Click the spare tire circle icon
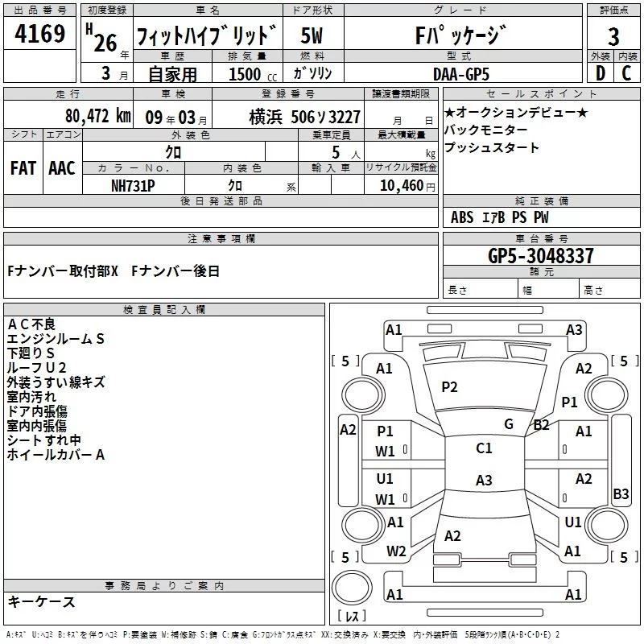This screenshot has height=644, width=644. (x=352, y=588)
